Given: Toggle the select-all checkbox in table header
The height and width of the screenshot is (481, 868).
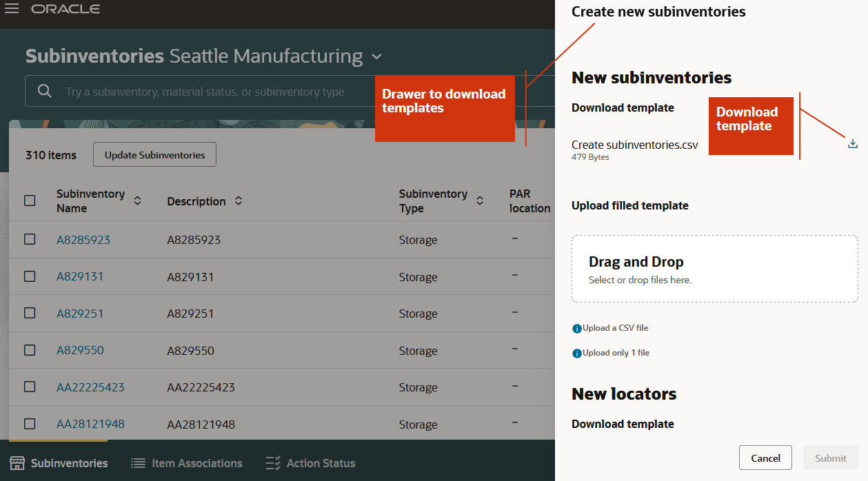Looking at the screenshot, I should (30, 201).
